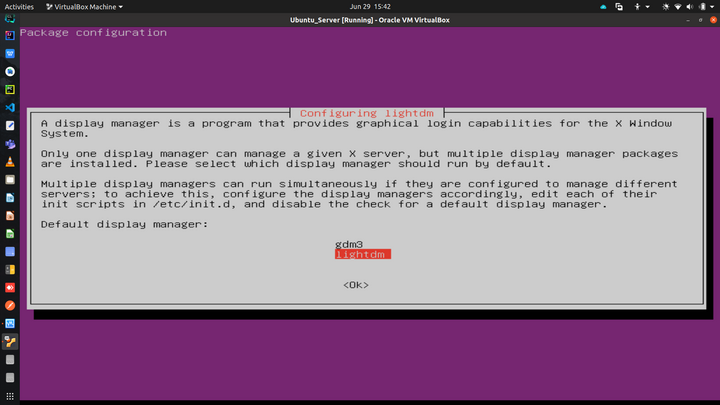Open the accessibility menu icon
Viewport: 720px width, 405px height.
637,6
